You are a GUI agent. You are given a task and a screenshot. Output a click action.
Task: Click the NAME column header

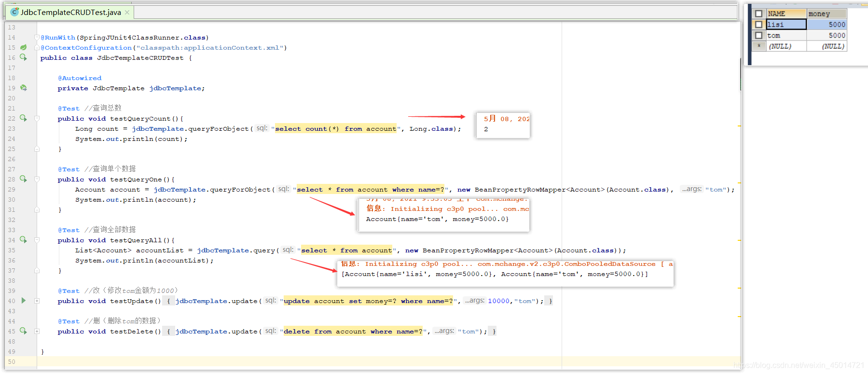pos(786,14)
